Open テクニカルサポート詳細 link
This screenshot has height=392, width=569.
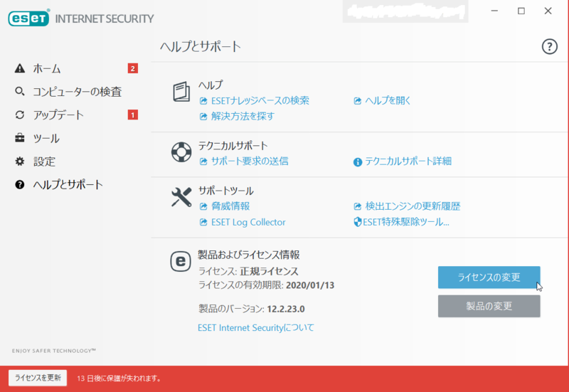click(x=408, y=161)
